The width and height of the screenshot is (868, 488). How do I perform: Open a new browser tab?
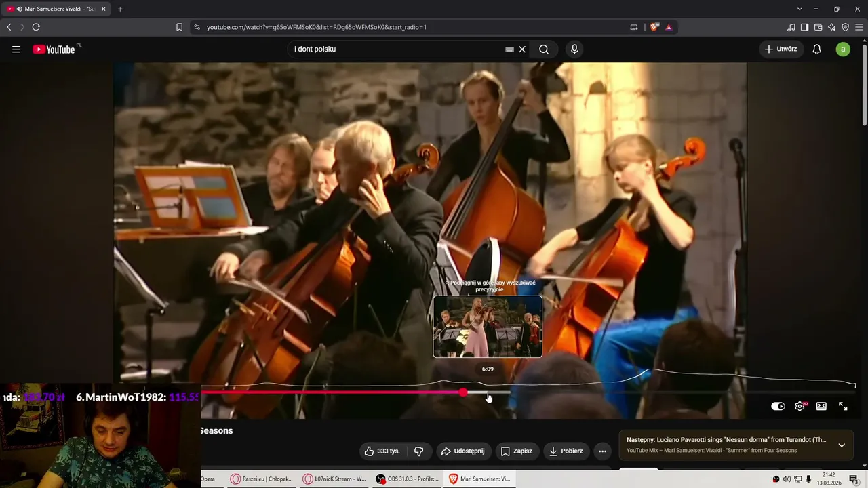[120, 9]
